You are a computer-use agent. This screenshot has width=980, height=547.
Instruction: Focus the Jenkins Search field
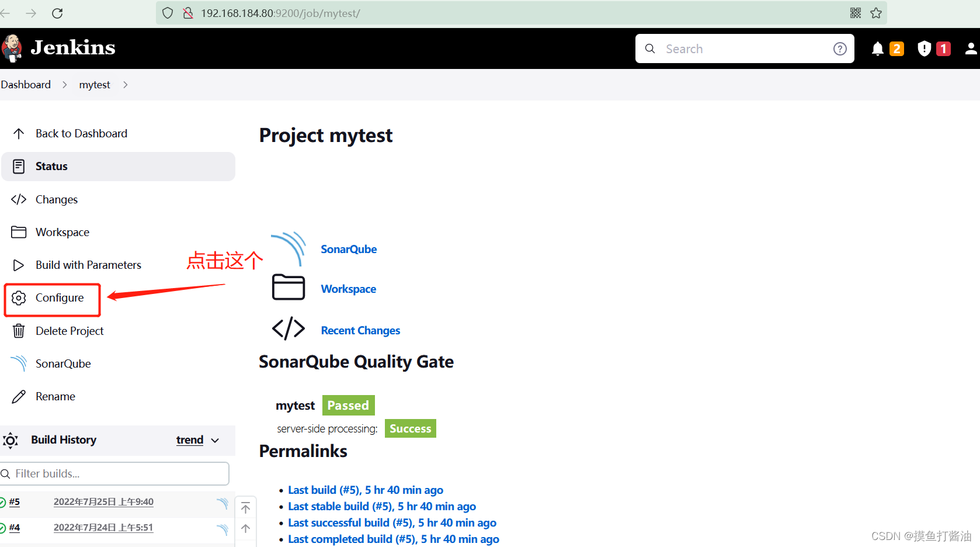745,49
